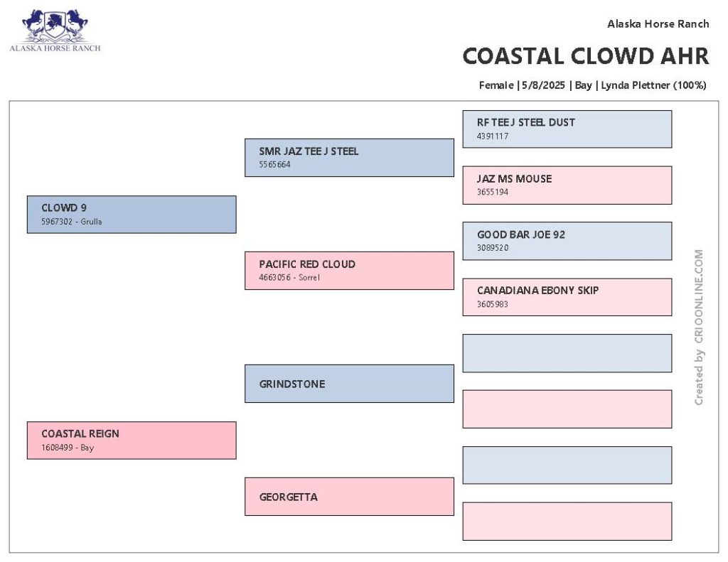This screenshot has height=562, width=728.
Task: Open SMR JAZ TEE J STEEL entry
Action: pyautogui.click(x=349, y=158)
